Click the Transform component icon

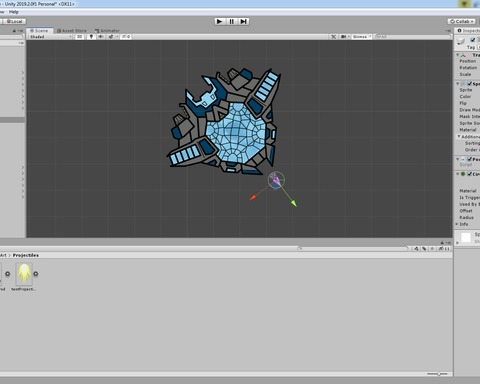463,55
